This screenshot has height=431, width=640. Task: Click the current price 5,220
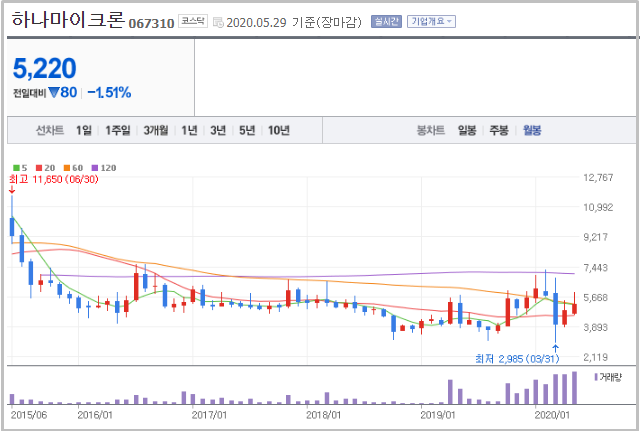tap(44, 68)
